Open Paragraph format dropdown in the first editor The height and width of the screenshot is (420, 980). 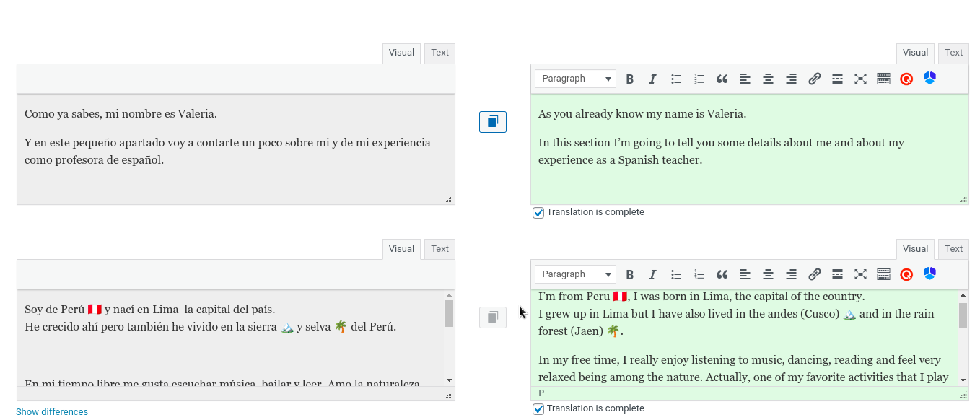(575, 79)
